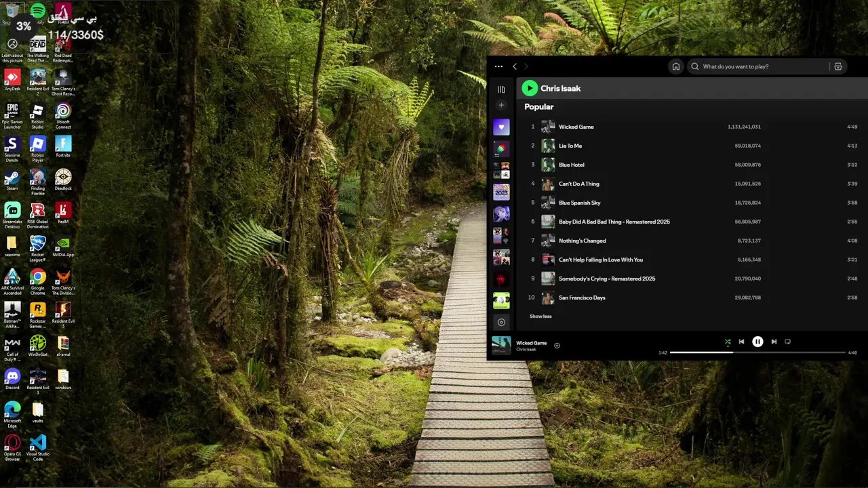The image size is (868, 488).
Task: Select the Seanime Denshi desktop icon
Action: [12, 149]
